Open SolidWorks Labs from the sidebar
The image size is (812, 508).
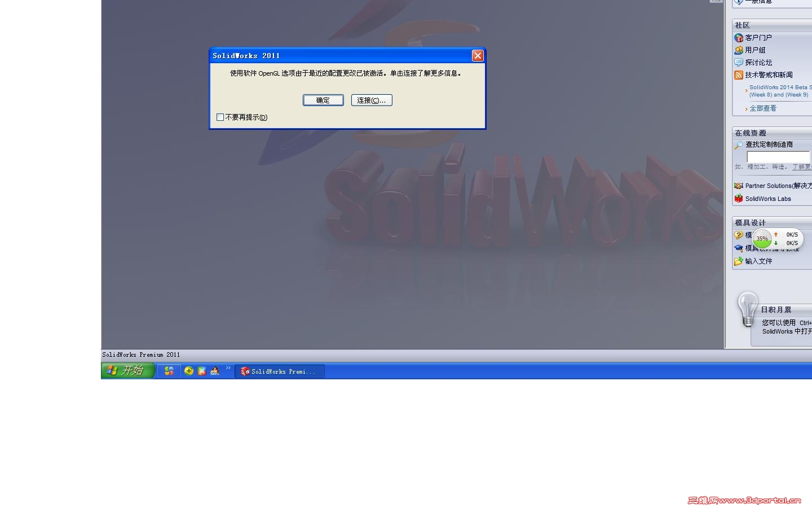(x=739, y=198)
